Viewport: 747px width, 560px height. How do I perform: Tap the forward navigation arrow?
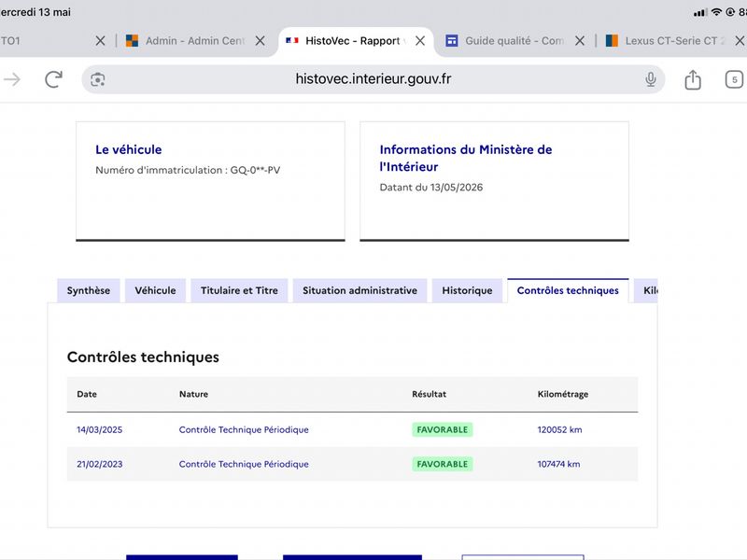click(x=12, y=79)
